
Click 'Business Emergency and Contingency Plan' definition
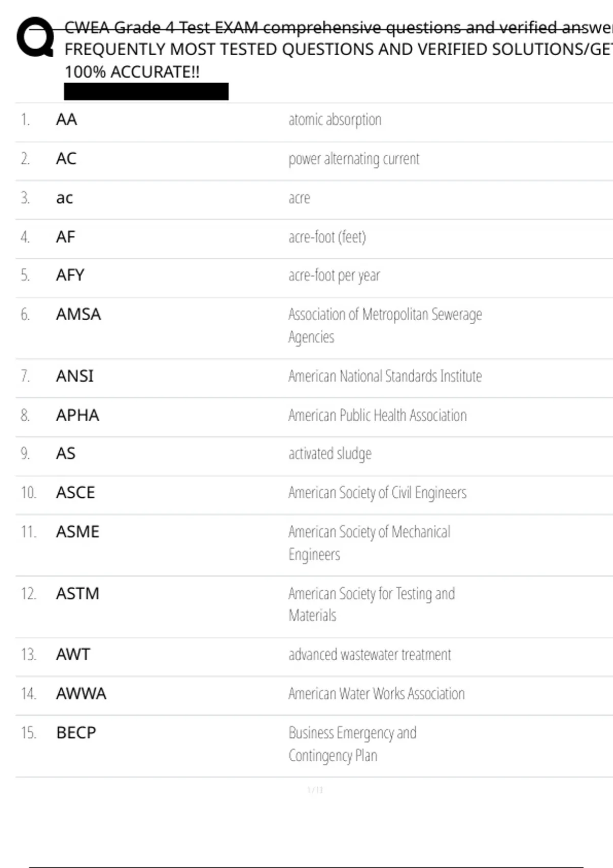352,744
